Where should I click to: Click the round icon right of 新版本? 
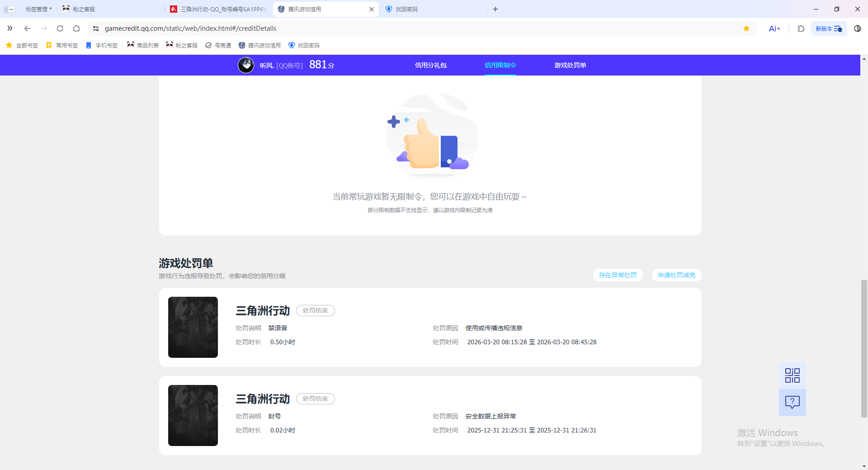(x=858, y=28)
